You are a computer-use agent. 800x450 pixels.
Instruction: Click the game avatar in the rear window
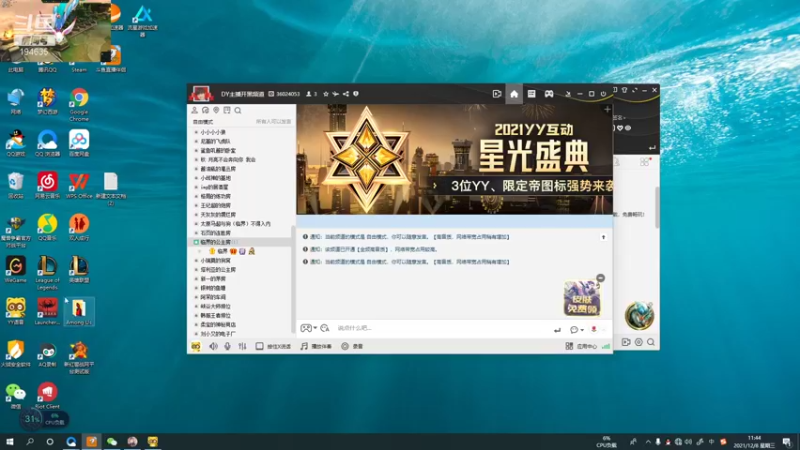(639, 315)
